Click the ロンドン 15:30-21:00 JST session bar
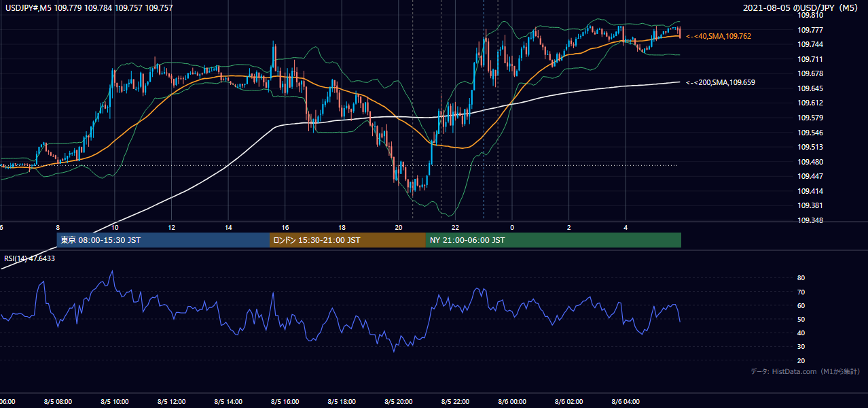This screenshot has width=868, height=408. point(348,240)
